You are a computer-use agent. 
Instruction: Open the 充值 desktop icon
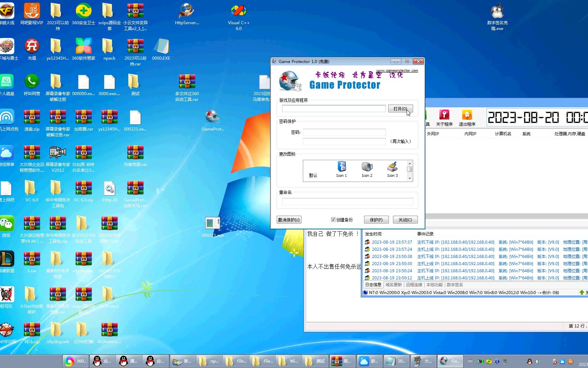[32, 49]
